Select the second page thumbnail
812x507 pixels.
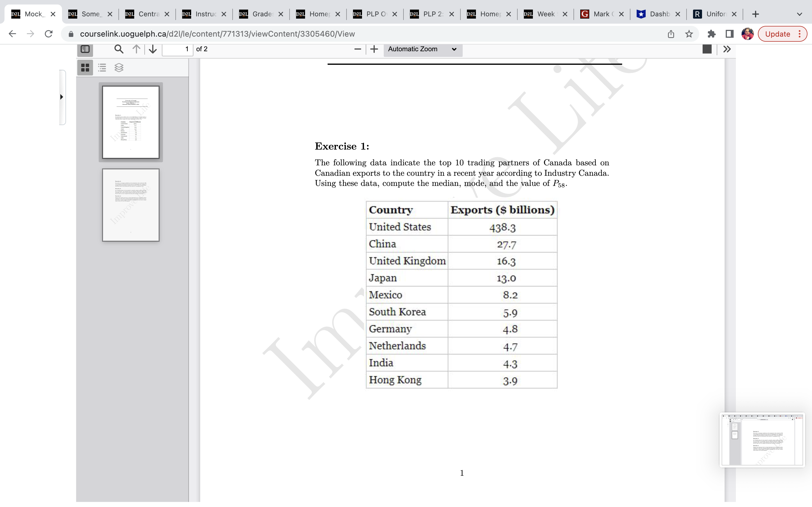point(131,205)
